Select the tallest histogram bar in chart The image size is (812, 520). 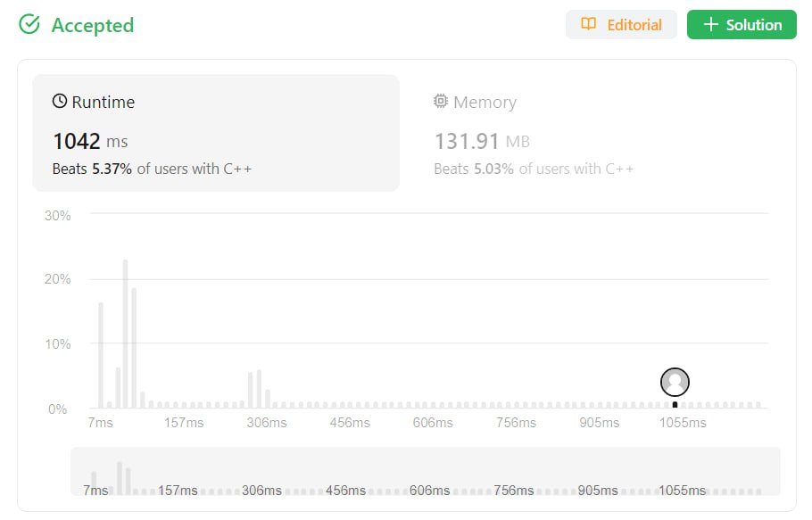click(x=126, y=334)
